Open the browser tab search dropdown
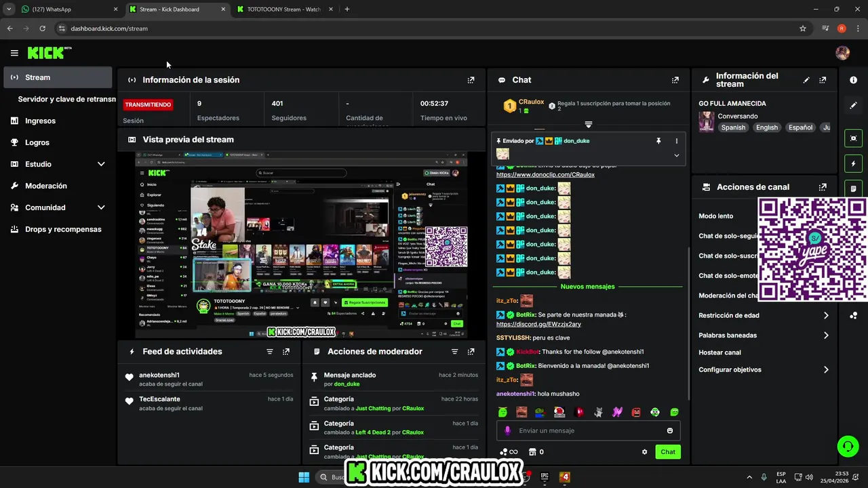This screenshot has width=868, height=488. 9,9
